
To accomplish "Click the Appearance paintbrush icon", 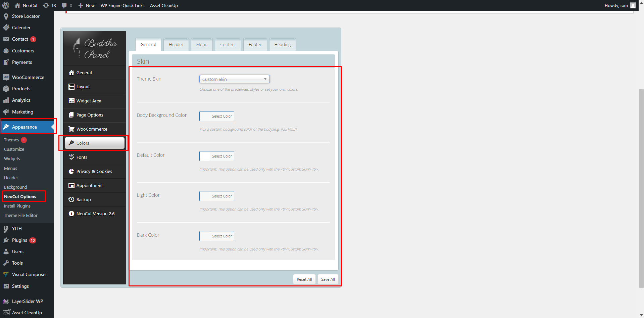I will 6,127.
